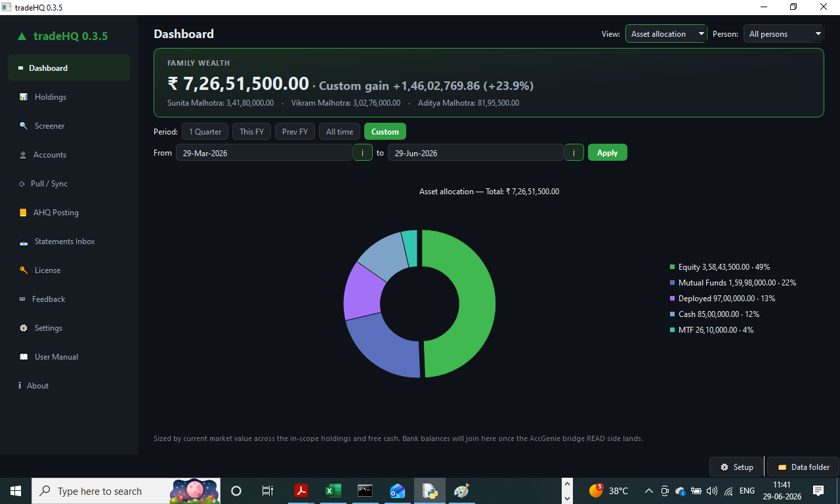
Task: Click the Statements Inbox tray icon
Action: pos(24,241)
